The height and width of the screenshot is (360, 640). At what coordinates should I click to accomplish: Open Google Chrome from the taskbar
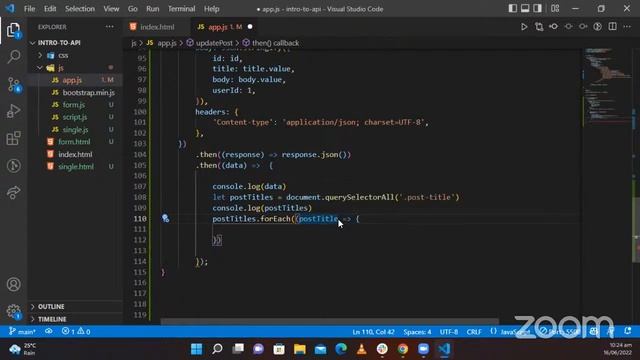(403, 349)
